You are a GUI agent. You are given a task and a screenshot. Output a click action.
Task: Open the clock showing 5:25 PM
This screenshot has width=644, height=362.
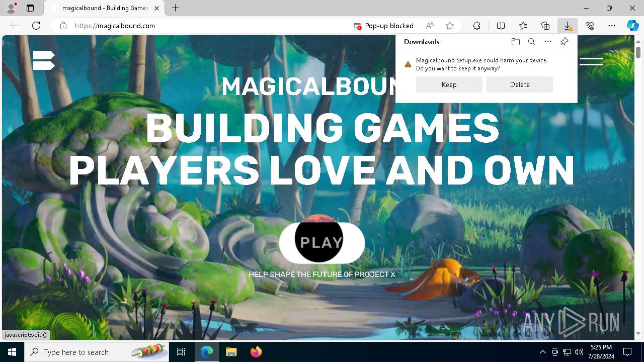(x=601, y=352)
